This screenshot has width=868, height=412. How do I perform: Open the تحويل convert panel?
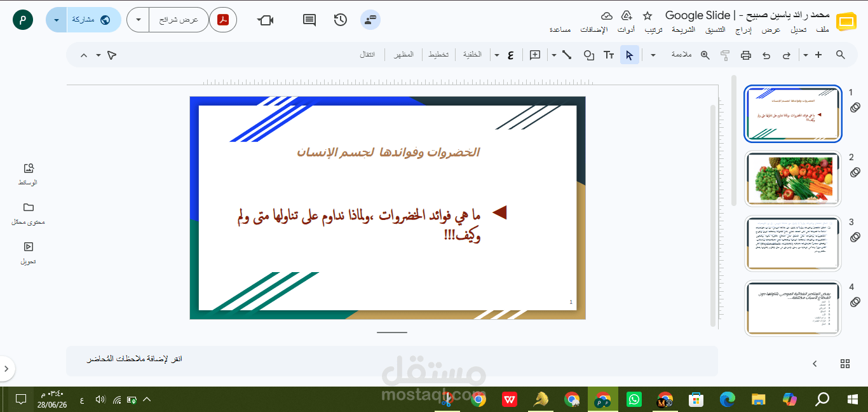point(28,253)
